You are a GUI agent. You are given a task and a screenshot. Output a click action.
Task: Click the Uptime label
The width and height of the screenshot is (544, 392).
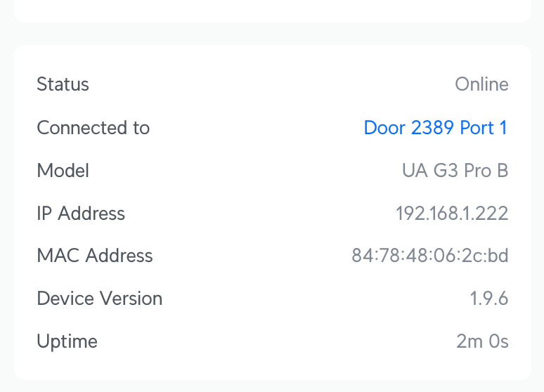pyautogui.click(x=67, y=342)
